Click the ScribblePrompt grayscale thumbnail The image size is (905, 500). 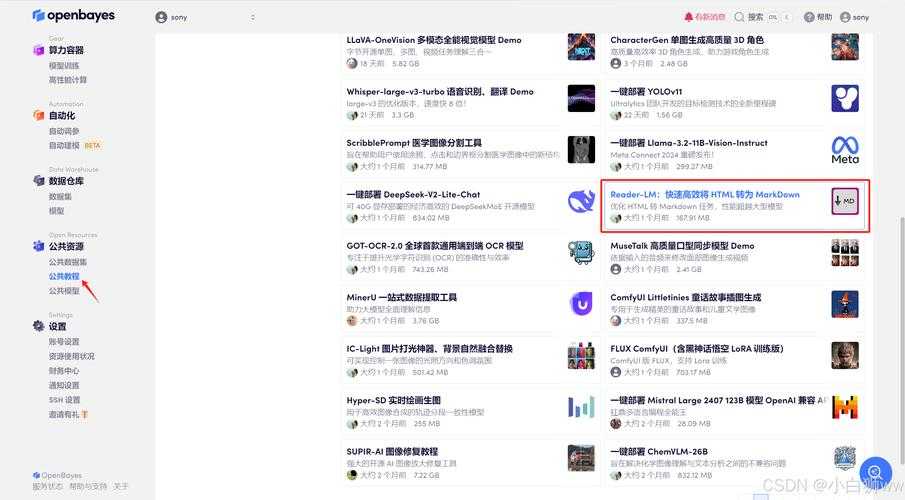[581, 150]
